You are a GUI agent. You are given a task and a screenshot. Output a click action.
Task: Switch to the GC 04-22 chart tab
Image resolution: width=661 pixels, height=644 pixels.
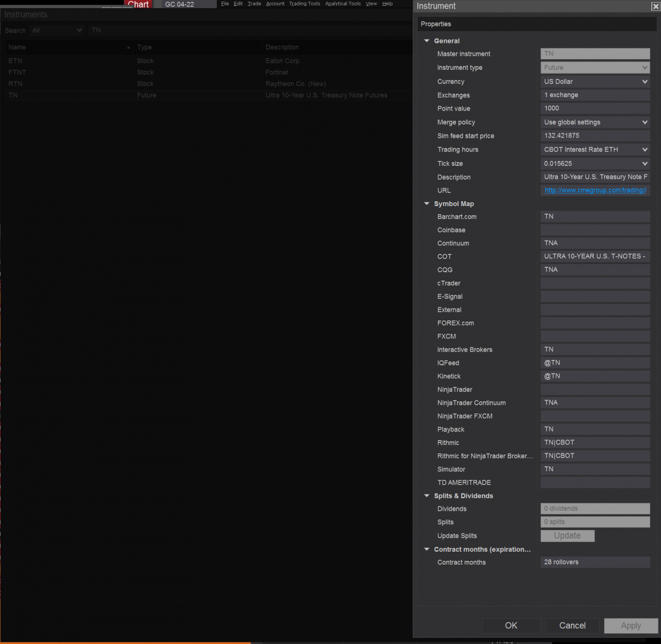click(x=179, y=4)
